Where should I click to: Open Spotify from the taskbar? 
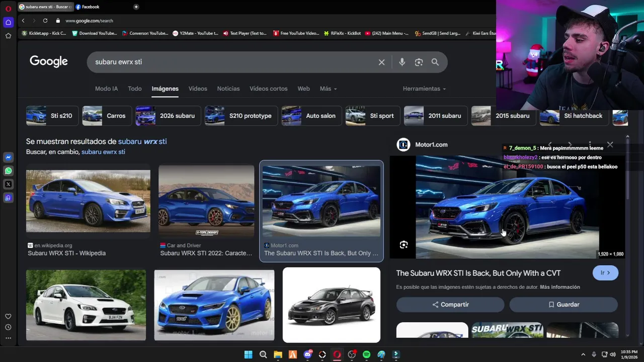click(x=366, y=354)
